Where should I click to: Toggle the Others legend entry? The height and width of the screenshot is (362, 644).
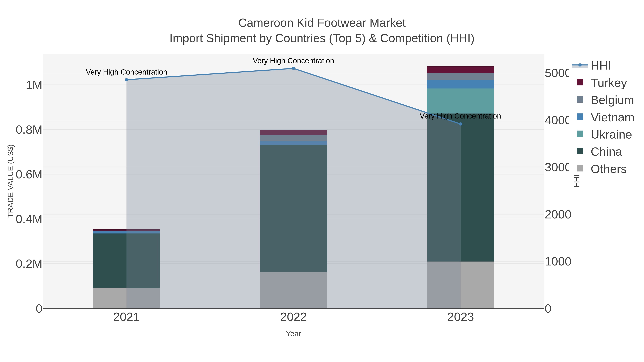[x=601, y=169]
